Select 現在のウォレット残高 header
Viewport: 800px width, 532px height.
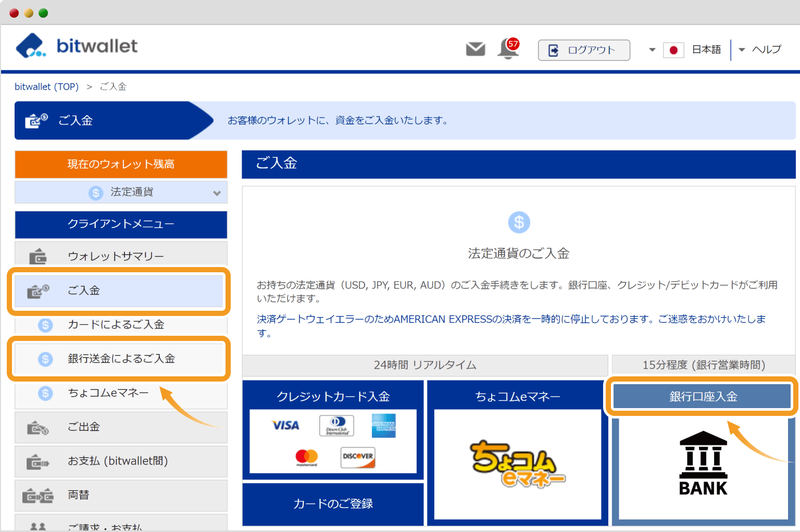pos(121,164)
